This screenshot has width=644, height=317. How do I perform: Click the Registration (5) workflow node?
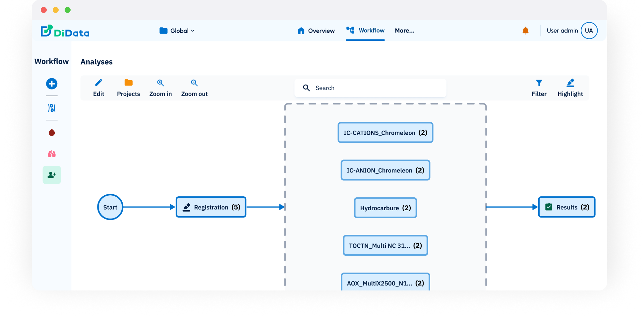point(211,207)
